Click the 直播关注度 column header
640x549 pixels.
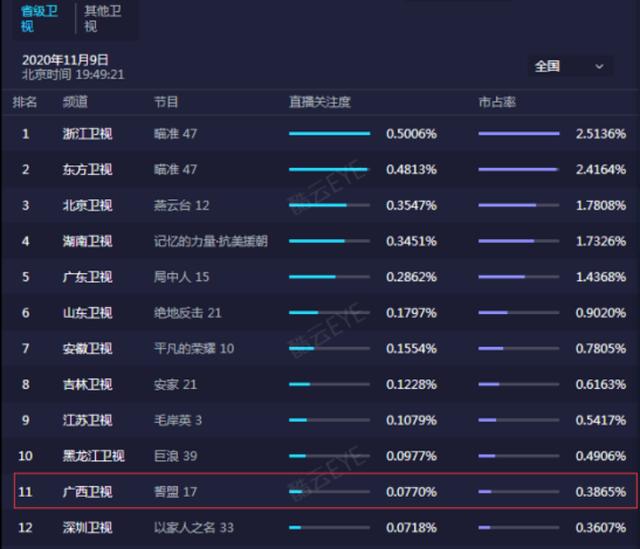tap(320, 102)
